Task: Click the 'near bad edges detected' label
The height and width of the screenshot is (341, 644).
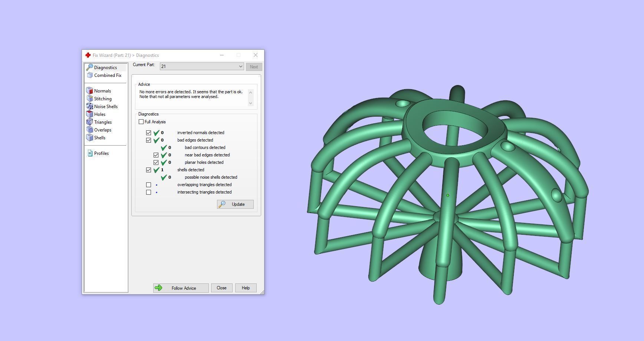Action: coord(207,155)
